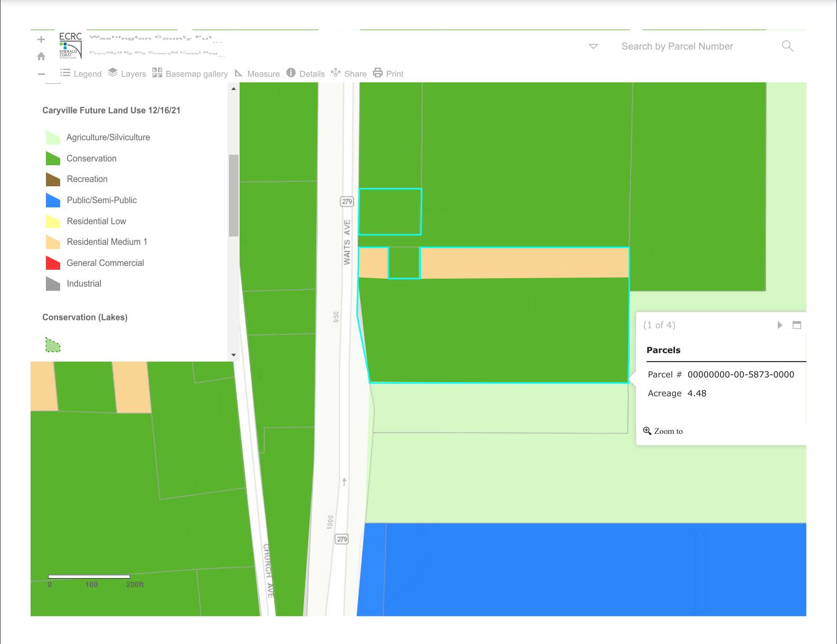Click the Zoom to link
The height and width of the screenshot is (644, 837).
point(663,431)
